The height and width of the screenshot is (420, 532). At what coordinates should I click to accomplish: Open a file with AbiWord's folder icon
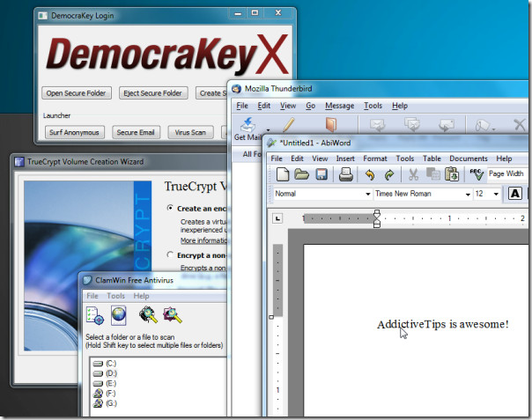301,174
